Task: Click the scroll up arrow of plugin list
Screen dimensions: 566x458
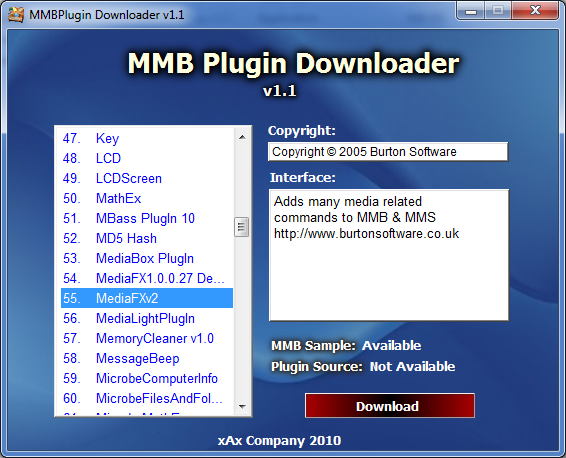Action: coord(242,137)
